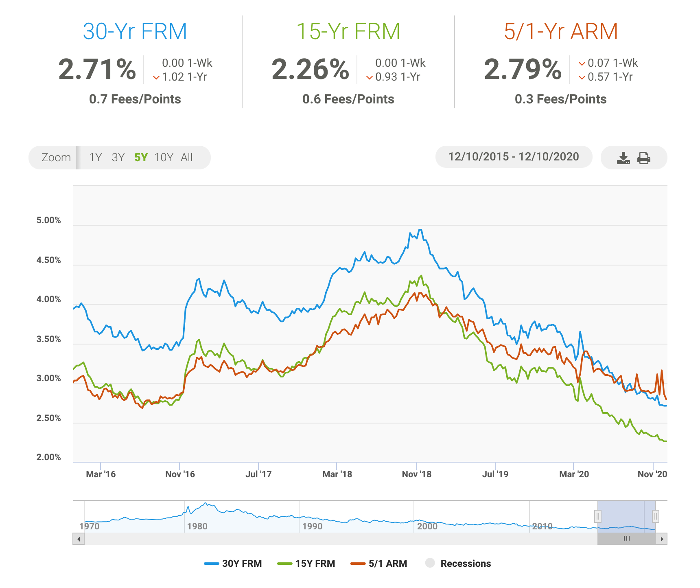Click the 5/1-Yr ARM heading
This screenshot has height=588, width=700.
point(561,31)
